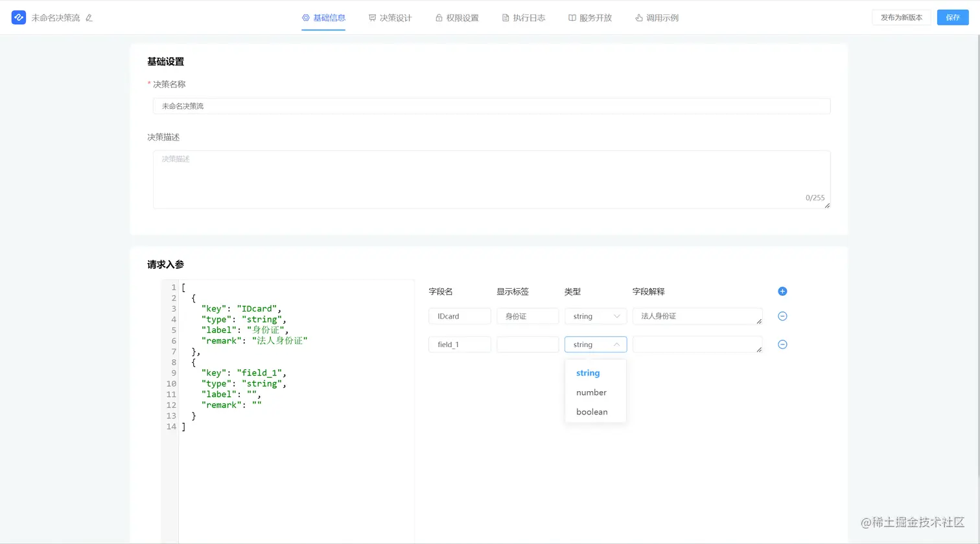
Task: Click the 显示标签 column header
Action: (513, 291)
